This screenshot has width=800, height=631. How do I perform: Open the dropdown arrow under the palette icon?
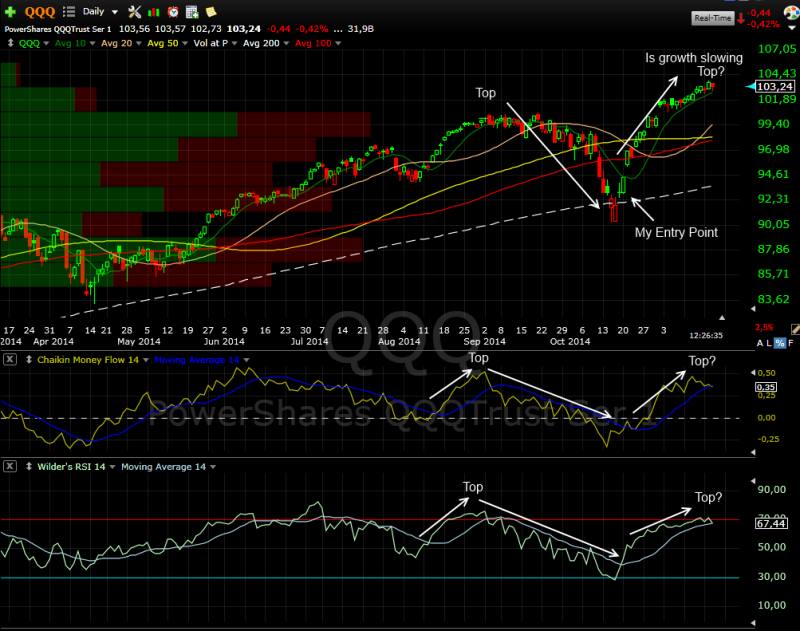point(792,27)
